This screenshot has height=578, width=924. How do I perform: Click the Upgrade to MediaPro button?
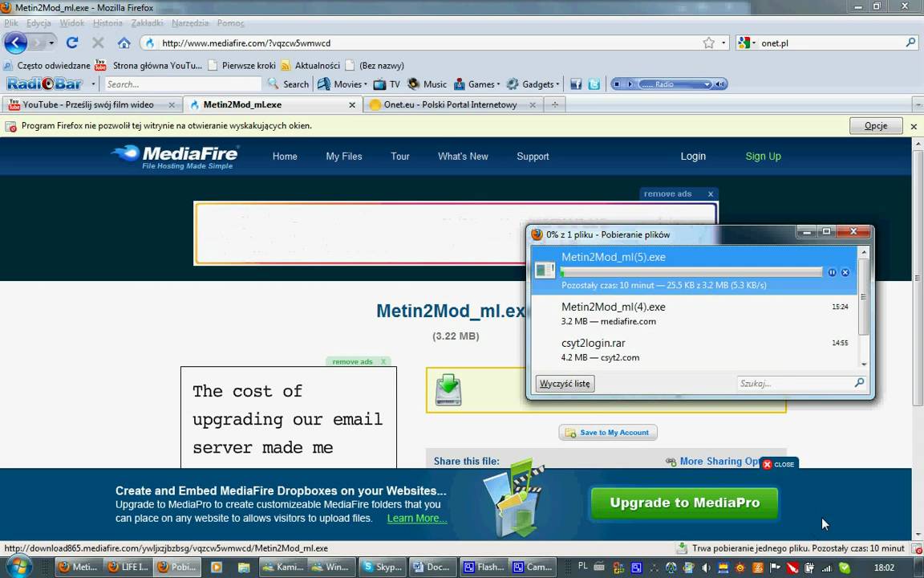pyautogui.click(x=685, y=503)
